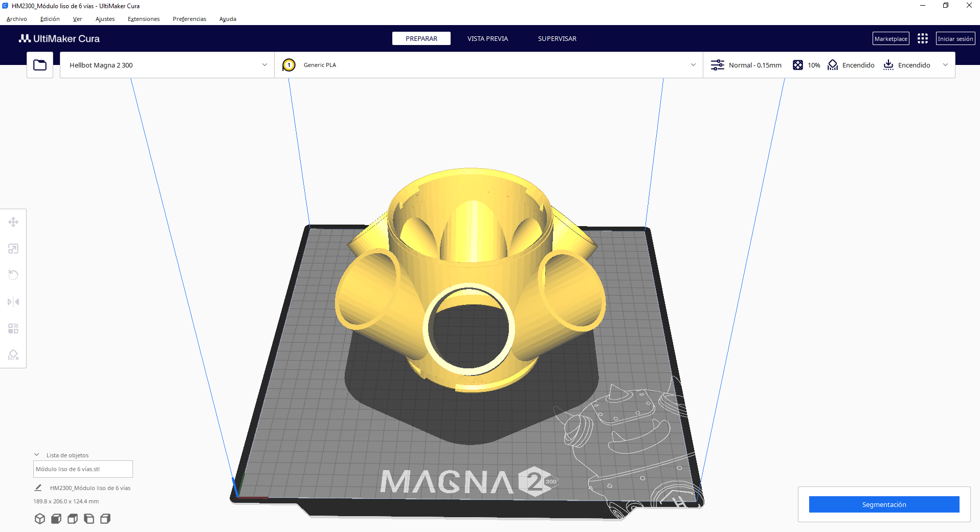
Task: Expand the print settings panel chevron
Action: [x=945, y=65]
